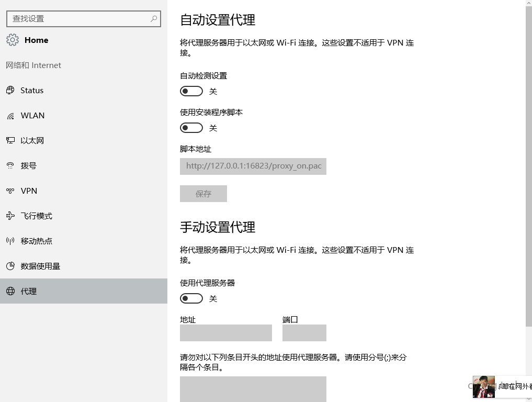Open the search magnifier in 查找设置 box
Viewport: 532px width, 402px height.
[152, 19]
